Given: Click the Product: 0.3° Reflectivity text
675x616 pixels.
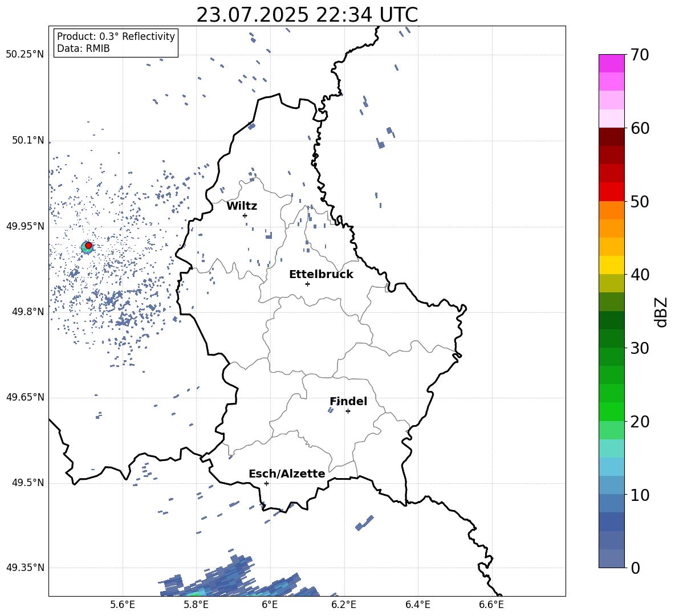Looking at the screenshot, I should click(116, 36).
